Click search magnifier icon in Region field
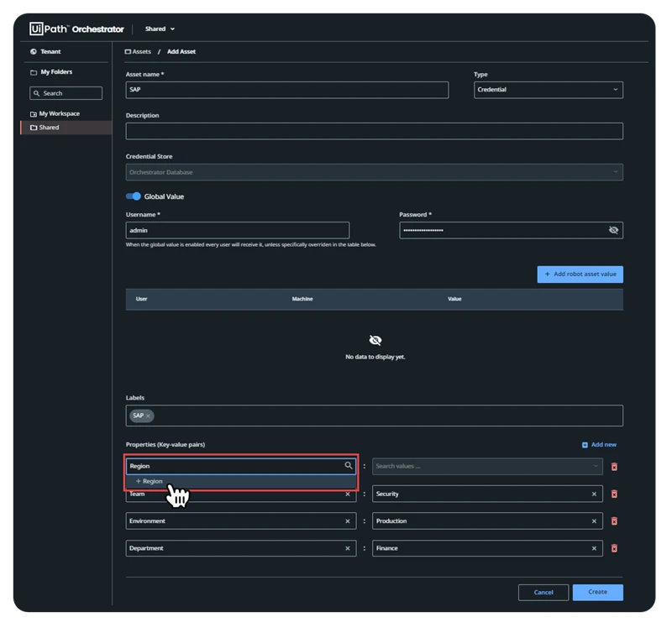The width and height of the screenshot is (672, 633). tap(349, 466)
